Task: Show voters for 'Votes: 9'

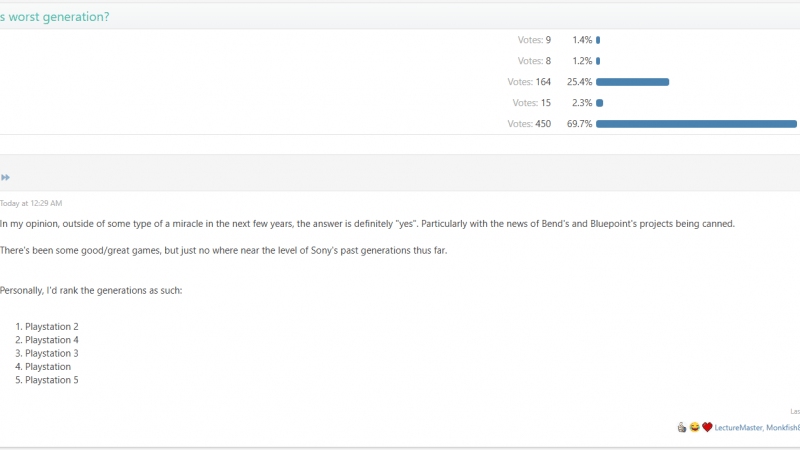Action: (x=534, y=40)
